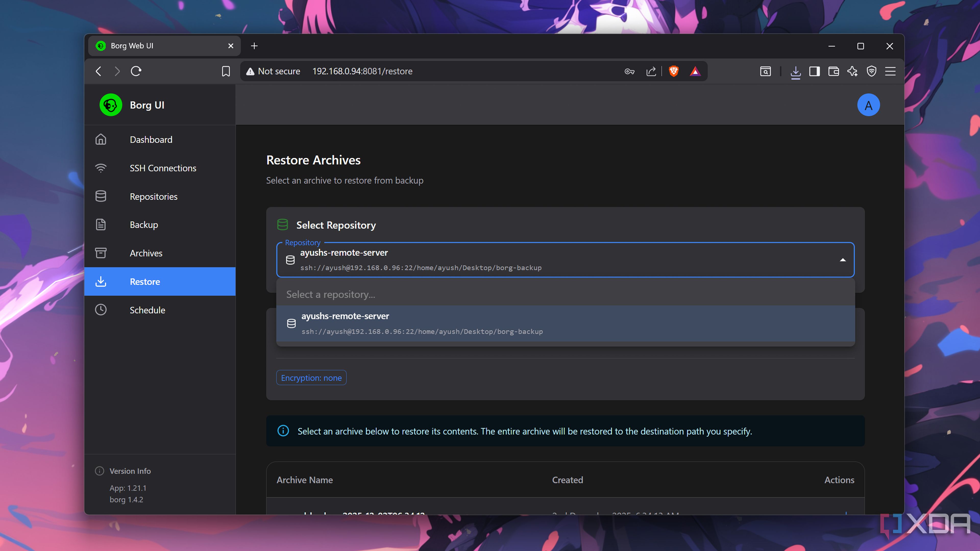Select the Borg Web UI tab
The height and width of the screenshot is (551, 980).
(164, 46)
